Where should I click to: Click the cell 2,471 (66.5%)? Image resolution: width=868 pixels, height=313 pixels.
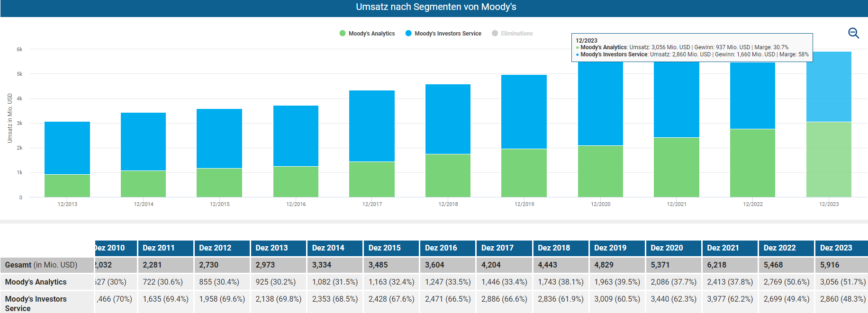(x=448, y=299)
